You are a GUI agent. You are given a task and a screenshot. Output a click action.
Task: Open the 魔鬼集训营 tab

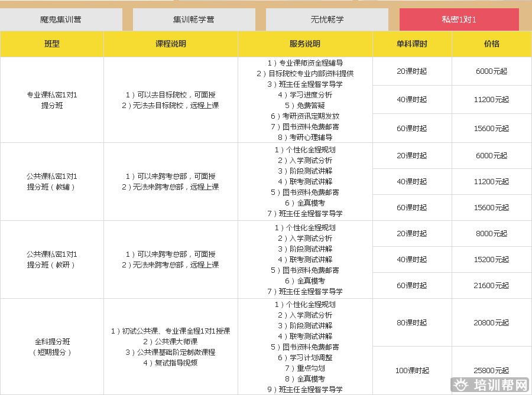click(61, 19)
